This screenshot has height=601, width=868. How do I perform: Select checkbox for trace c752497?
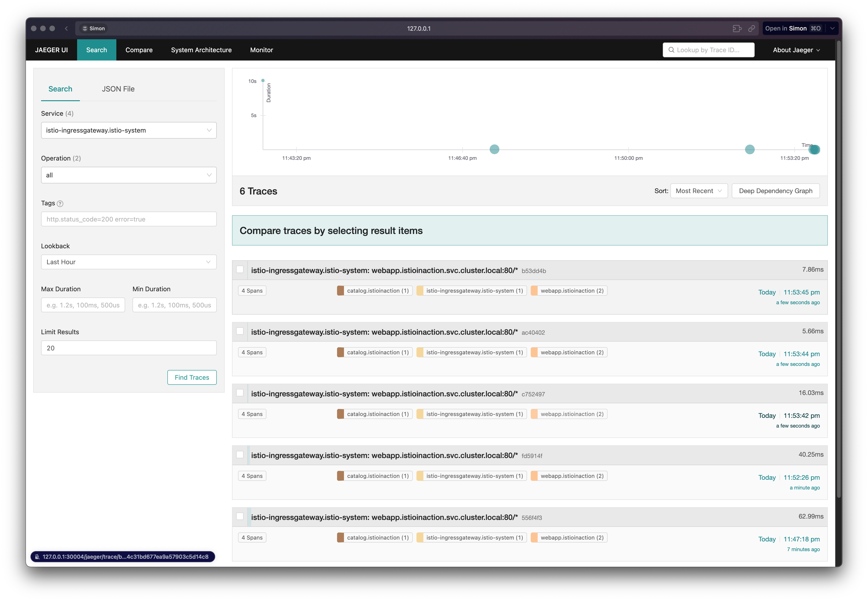coord(240,393)
